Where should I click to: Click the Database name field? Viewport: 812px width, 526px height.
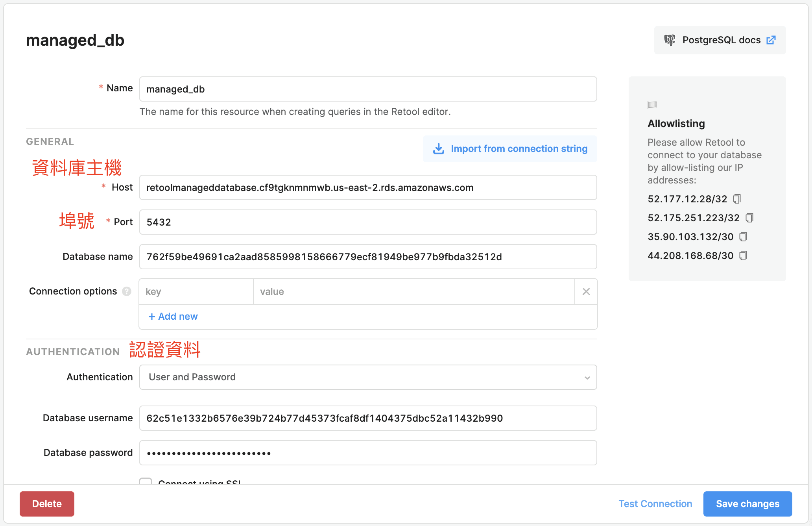click(368, 257)
